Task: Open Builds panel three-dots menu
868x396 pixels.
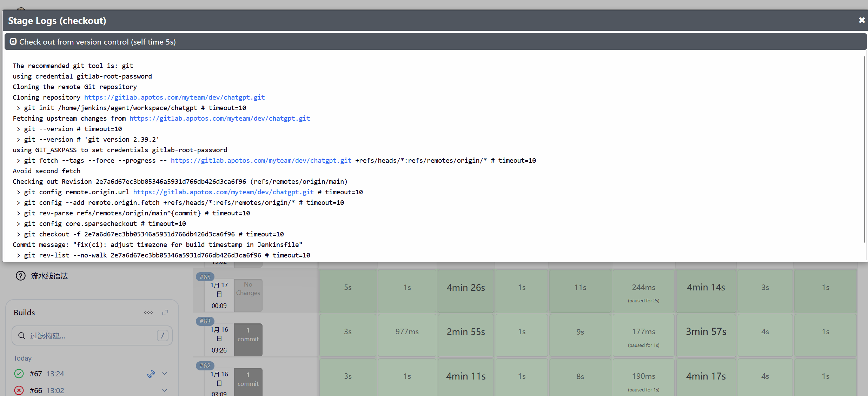Action: tap(148, 313)
